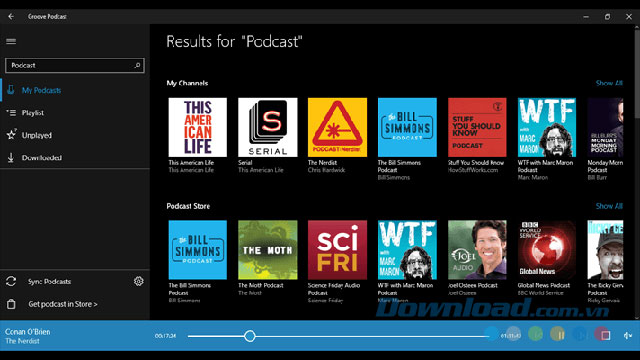Open Stuff You Should Know artwork

(477, 127)
